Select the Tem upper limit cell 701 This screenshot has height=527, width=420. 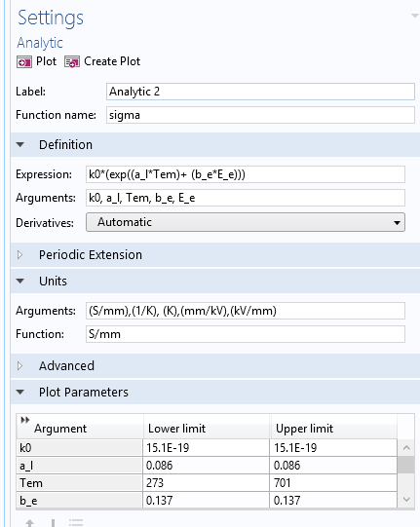(x=333, y=483)
